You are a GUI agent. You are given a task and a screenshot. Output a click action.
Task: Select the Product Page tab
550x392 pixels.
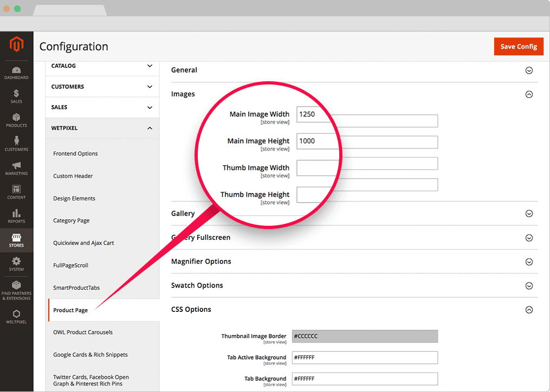[70, 310]
